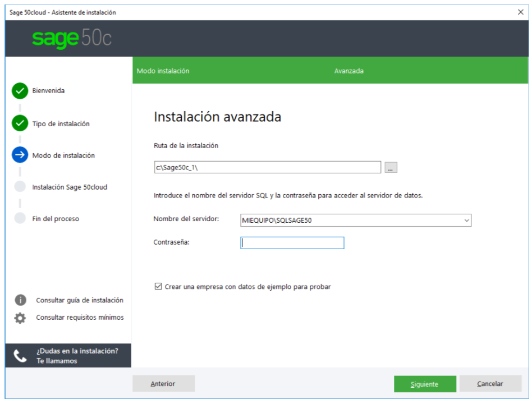The height and width of the screenshot is (404, 532).
Task: Select the Modo de instalación step label
Action: [x=63, y=155]
